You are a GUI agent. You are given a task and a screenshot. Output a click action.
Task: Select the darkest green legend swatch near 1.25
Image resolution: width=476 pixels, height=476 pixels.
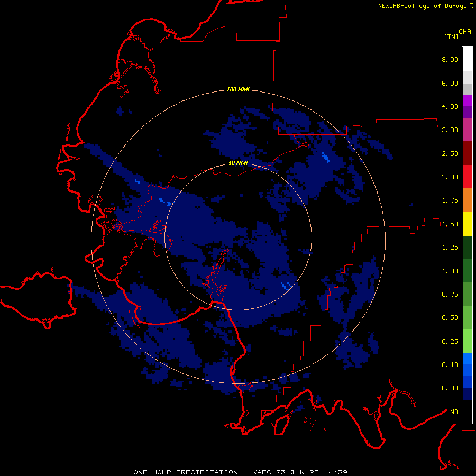tap(467, 247)
